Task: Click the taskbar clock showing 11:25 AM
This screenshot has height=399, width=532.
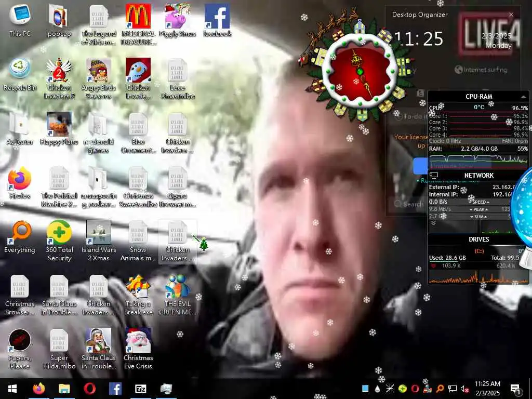Action: pyautogui.click(x=487, y=388)
